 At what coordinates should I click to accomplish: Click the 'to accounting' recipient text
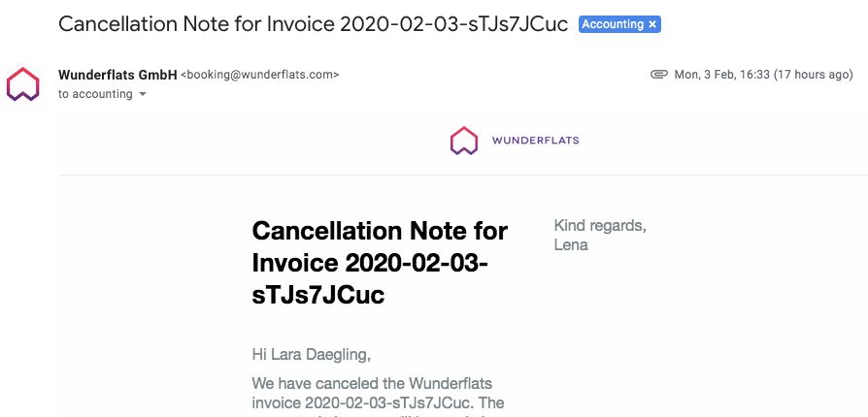[x=95, y=94]
